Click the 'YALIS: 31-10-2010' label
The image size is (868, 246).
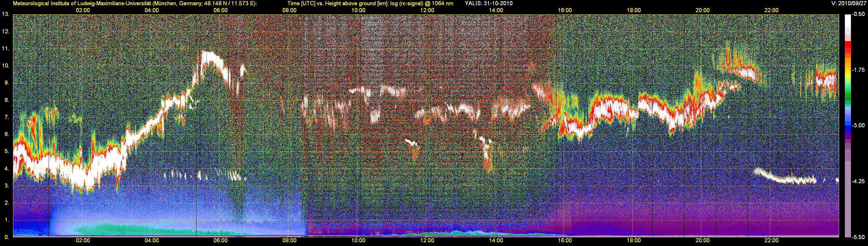coord(489,4)
